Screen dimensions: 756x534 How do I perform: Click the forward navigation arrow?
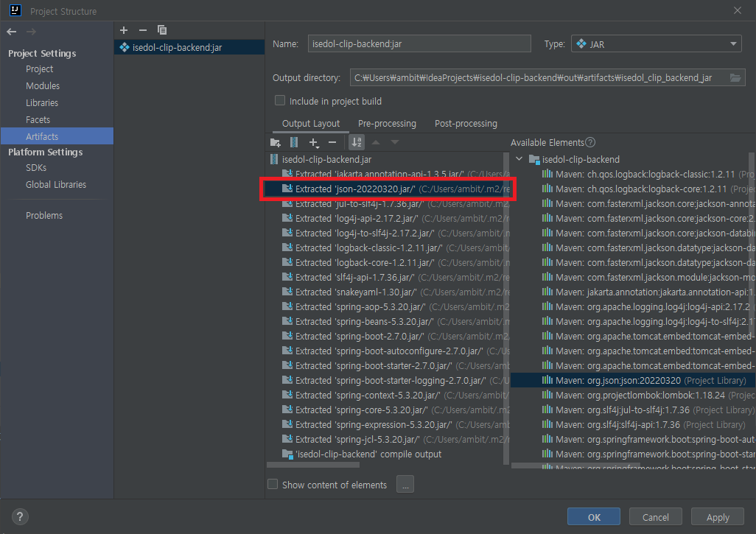(x=32, y=32)
